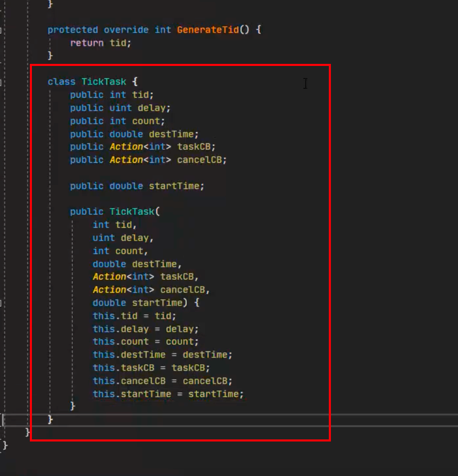This screenshot has width=458, height=476.
Task: Click 'public' before the TickTask constructor
Action: click(87, 212)
